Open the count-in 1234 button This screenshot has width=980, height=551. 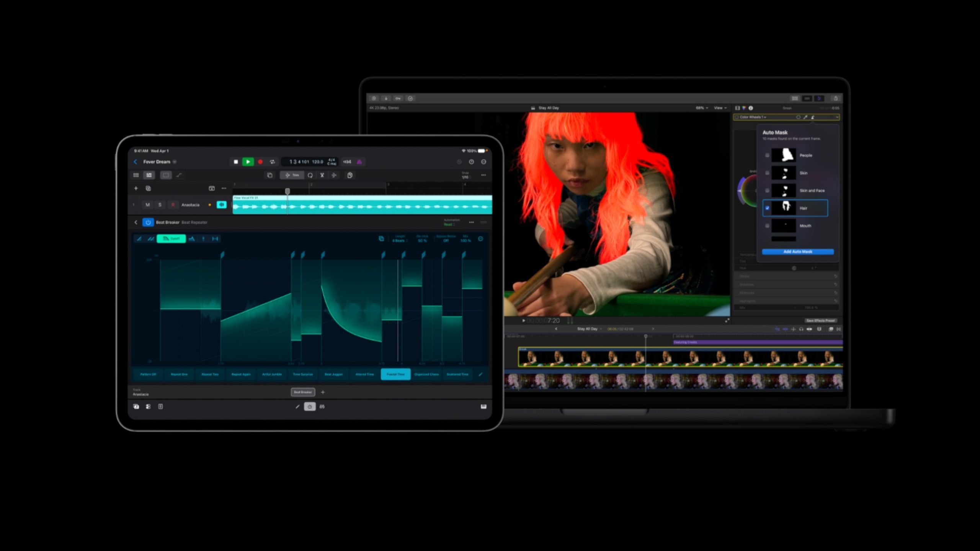coord(347,162)
